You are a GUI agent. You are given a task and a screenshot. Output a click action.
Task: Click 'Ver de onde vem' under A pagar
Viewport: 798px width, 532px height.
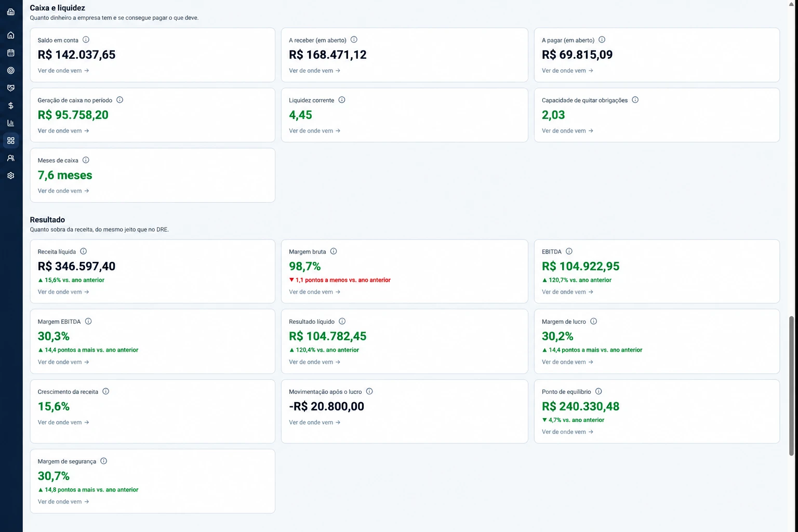point(567,71)
